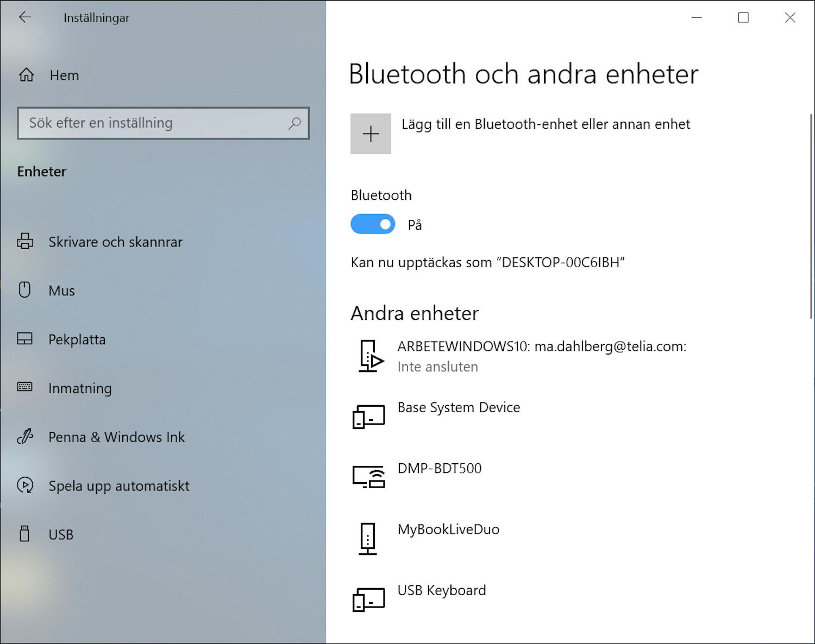Click inside the Sök efter en inställning field
815x644 pixels.
pyautogui.click(x=152, y=123)
